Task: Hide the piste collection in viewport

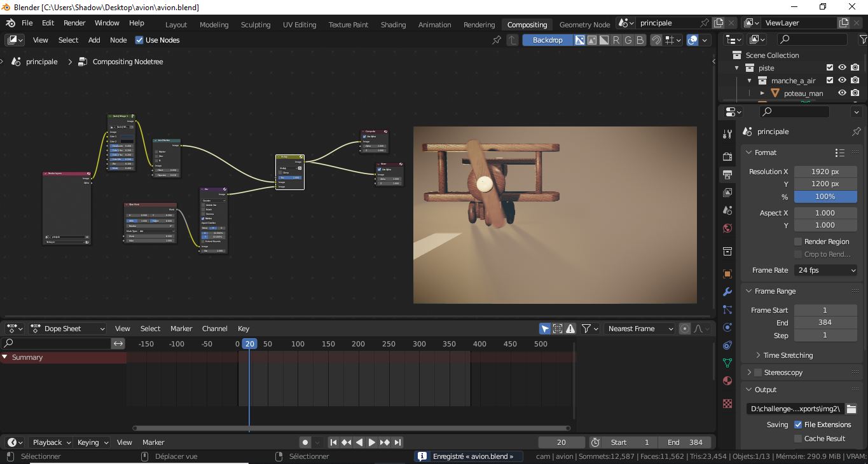Action: point(842,68)
